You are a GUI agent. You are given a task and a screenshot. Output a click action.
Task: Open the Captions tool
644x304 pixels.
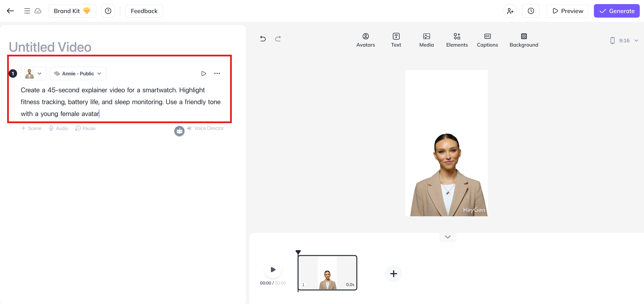coord(487,40)
